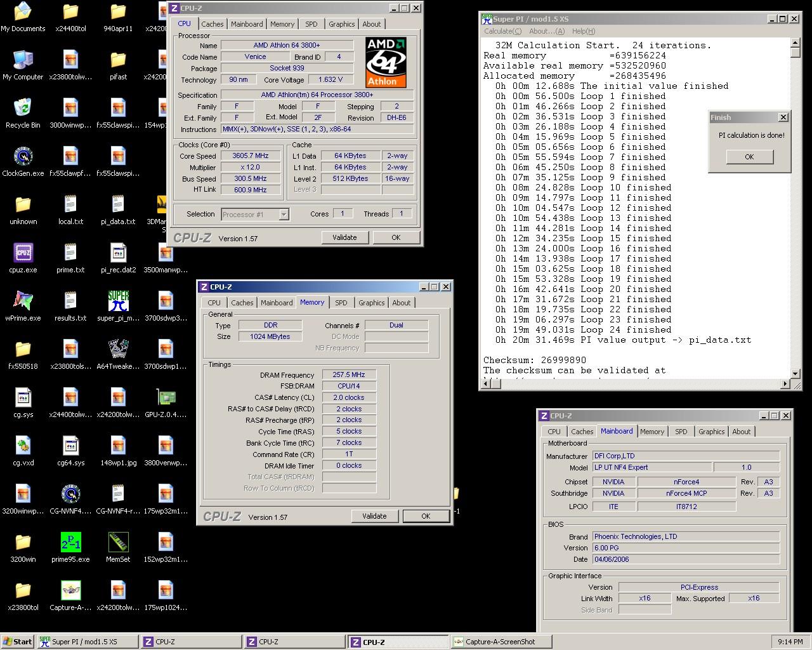This screenshot has height=650, width=812.
Task: Click OK in the Memory tab window
Action: [426, 516]
